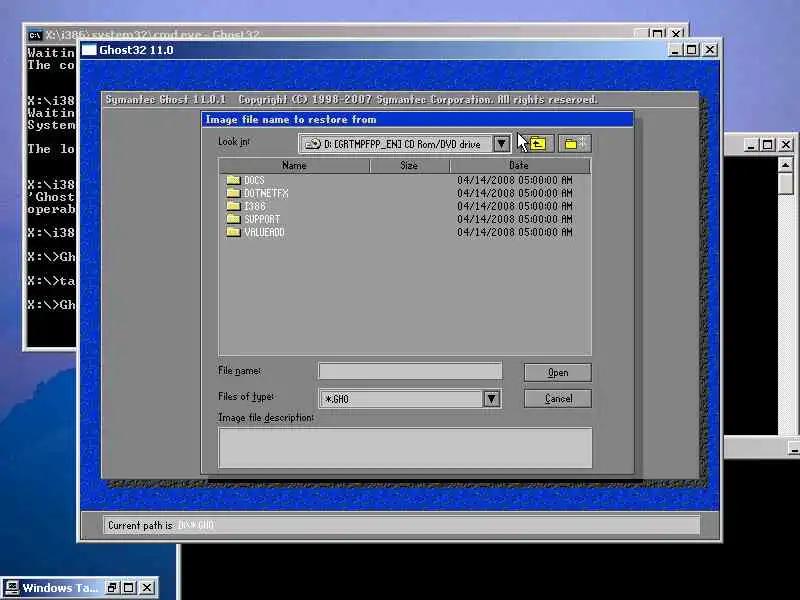Close the cmd.exe window behind
The width and height of the screenshot is (800, 600).
(676, 34)
